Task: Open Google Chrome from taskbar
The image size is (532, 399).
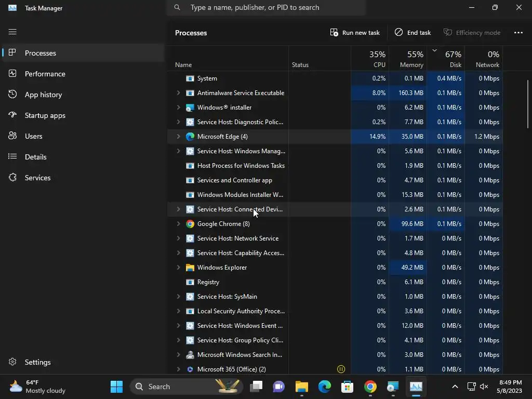Action: [370, 387]
